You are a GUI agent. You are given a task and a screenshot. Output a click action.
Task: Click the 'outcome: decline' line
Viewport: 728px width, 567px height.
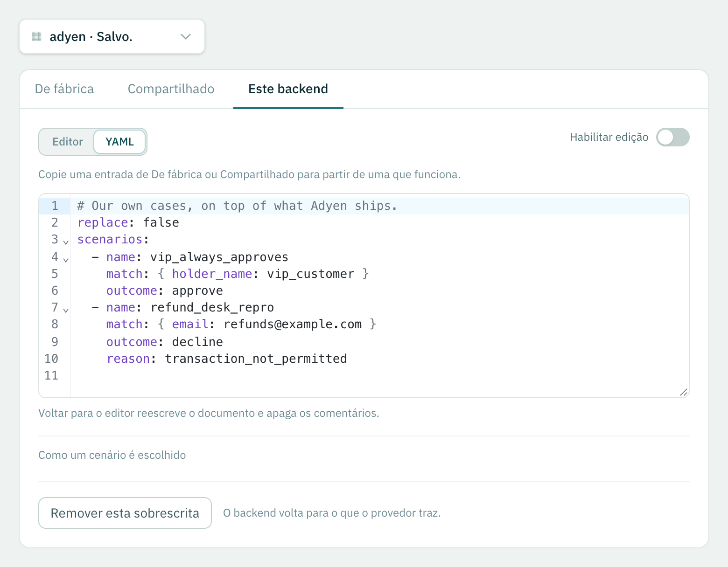pyautogui.click(x=165, y=342)
